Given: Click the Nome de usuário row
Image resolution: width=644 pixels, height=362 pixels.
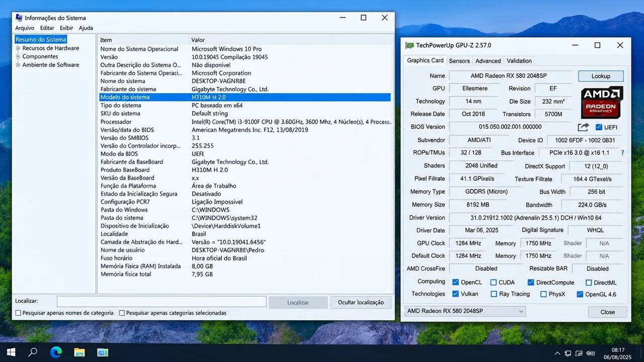Looking at the screenshot, I should 245,250.
